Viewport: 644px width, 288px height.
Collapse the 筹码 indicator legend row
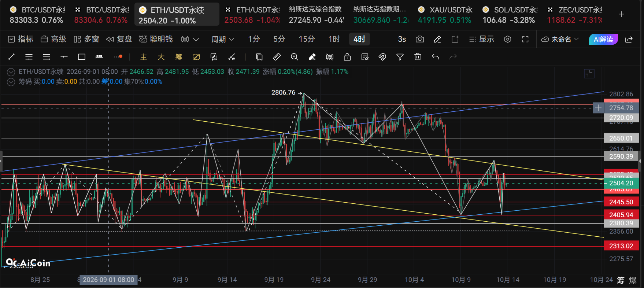(x=11, y=82)
